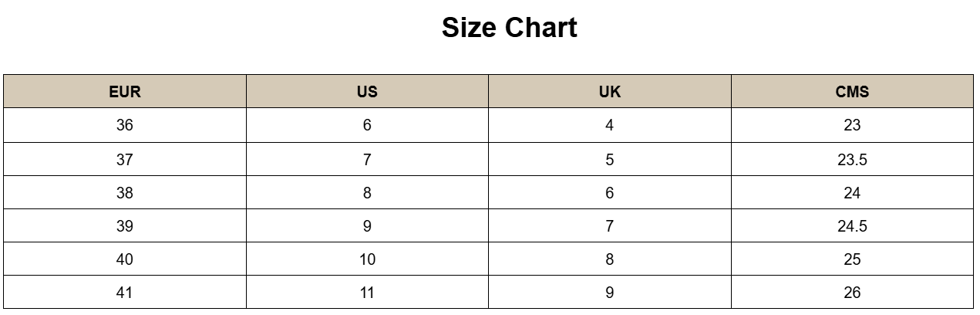The width and height of the screenshot is (980, 315).
Task: Select the EUR column header
Action: [125, 92]
